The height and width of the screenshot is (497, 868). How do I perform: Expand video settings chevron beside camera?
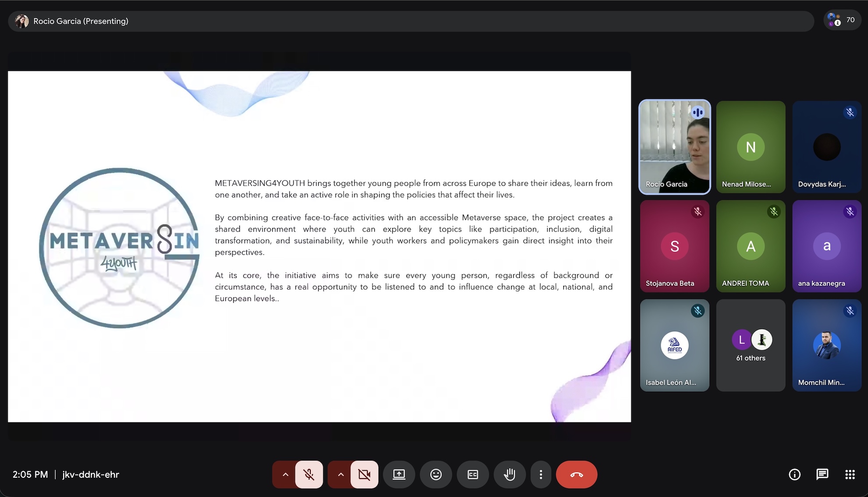coord(341,474)
